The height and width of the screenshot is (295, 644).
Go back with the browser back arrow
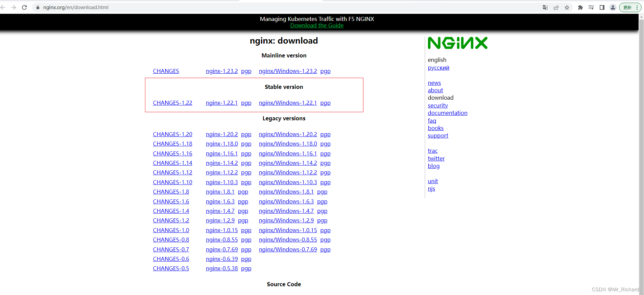(3, 7)
